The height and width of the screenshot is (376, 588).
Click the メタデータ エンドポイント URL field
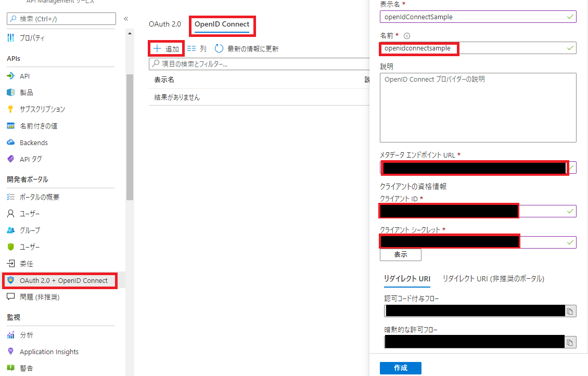(x=478, y=167)
